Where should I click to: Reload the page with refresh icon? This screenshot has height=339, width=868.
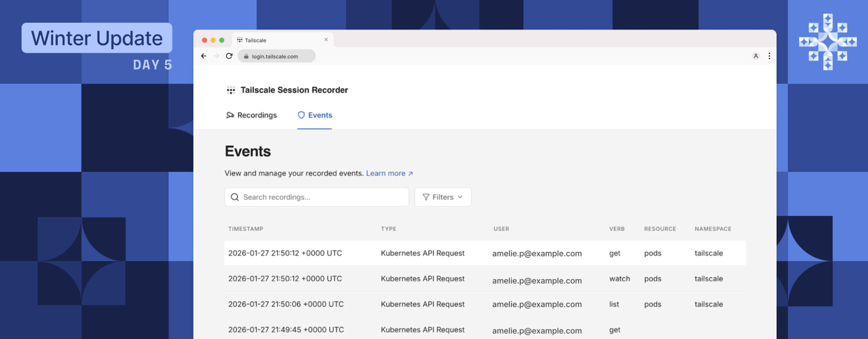pyautogui.click(x=229, y=56)
